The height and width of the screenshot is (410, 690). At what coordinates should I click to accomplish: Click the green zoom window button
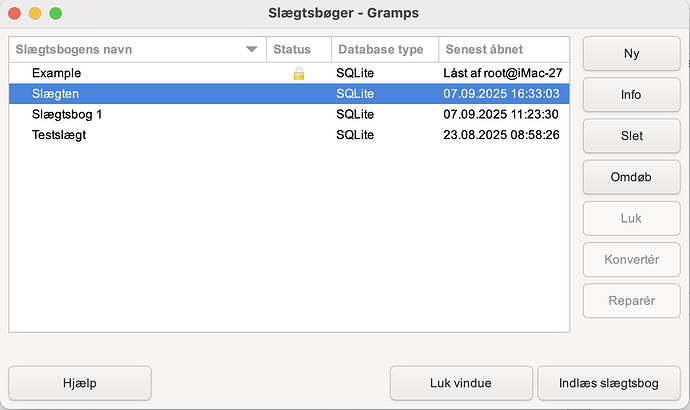point(55,14)
